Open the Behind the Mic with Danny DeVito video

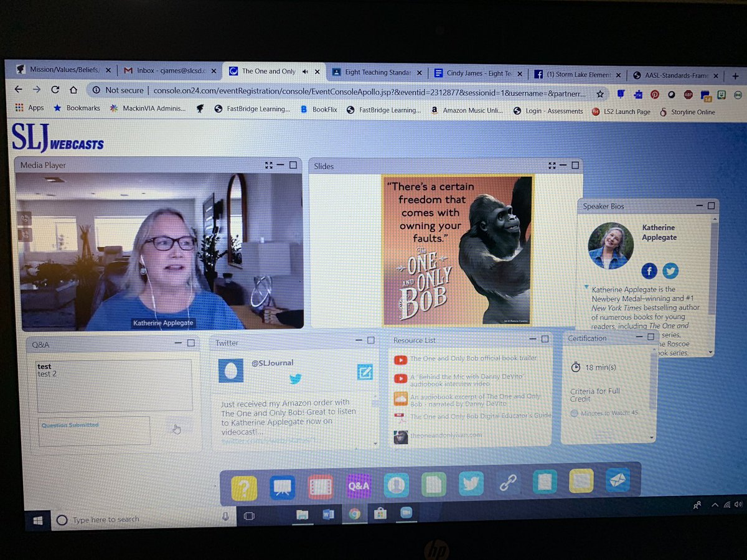coord(466,381)
